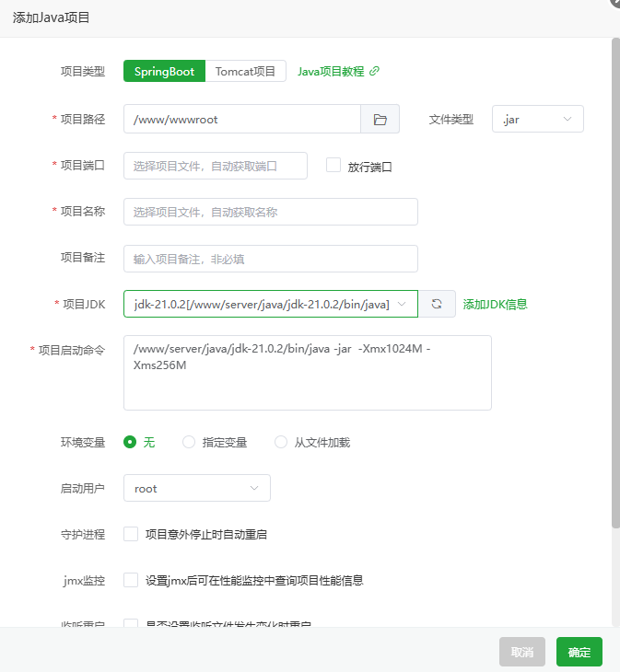The image size is (620, 672).
Task: Open the 文件类型 .jar dropdown
Action: (538, 120)
